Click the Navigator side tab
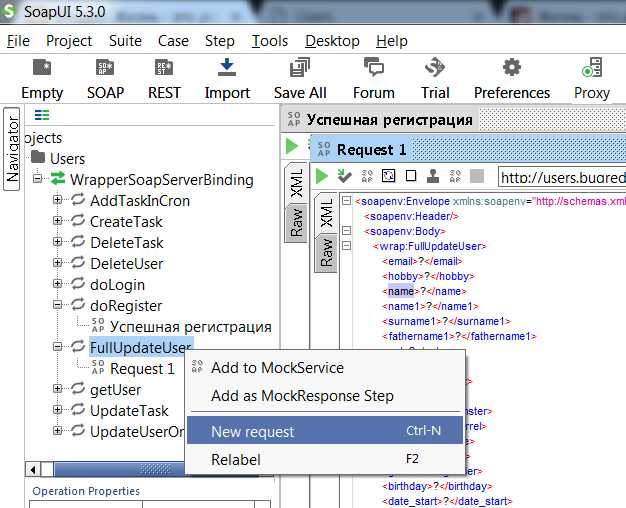Viewport: 626px width, 508px height. click(12, 149)
